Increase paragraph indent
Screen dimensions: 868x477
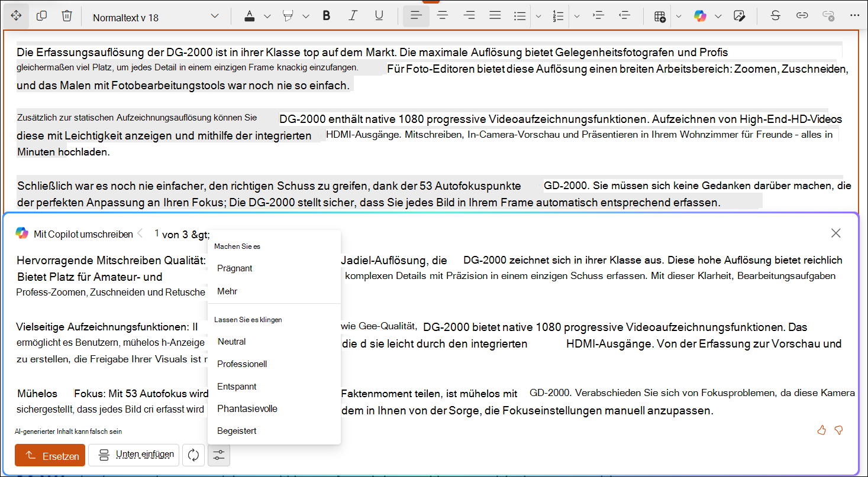pyautogui.click(x=598, y=16)
